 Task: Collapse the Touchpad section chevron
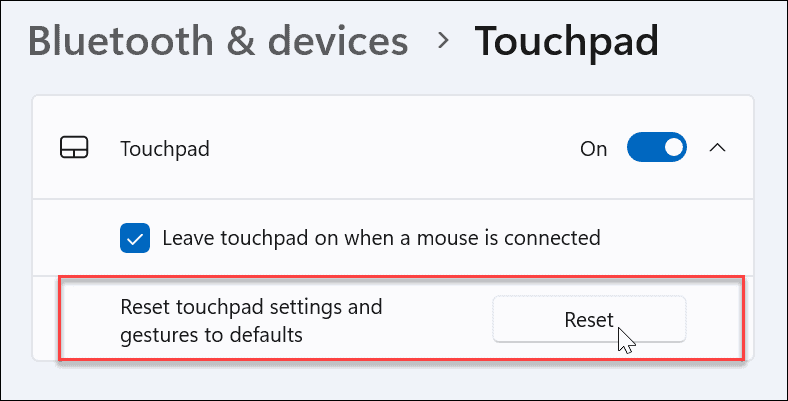pyautogui.click(x=717, y=148)
